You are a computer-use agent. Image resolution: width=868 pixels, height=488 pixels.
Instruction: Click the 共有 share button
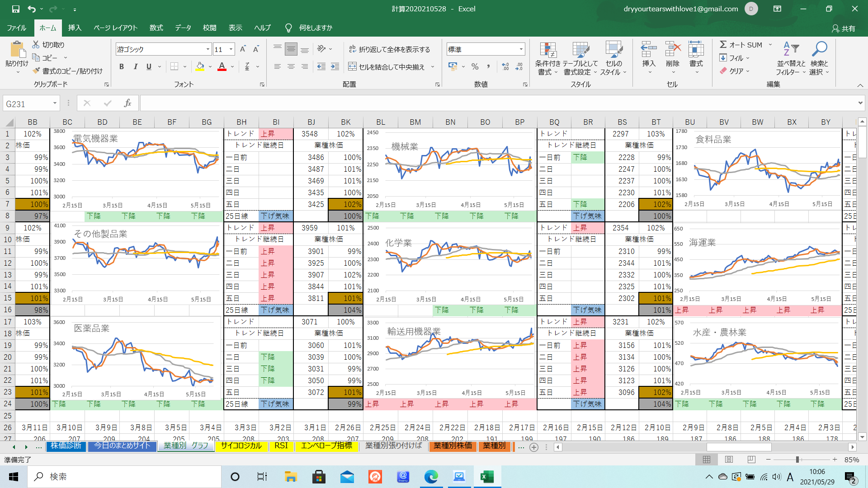[844, 28]
